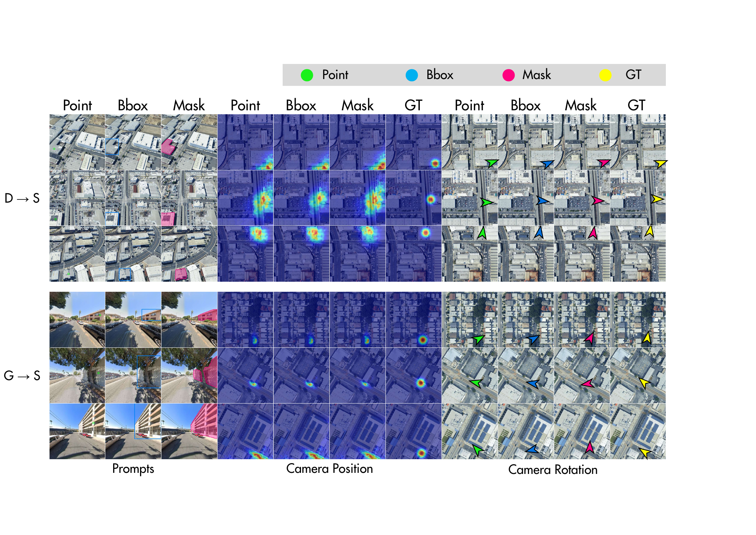The image size is (756, 535).
Task: Click pink arrow in third D→S rotation row
Action: (593, 233)
